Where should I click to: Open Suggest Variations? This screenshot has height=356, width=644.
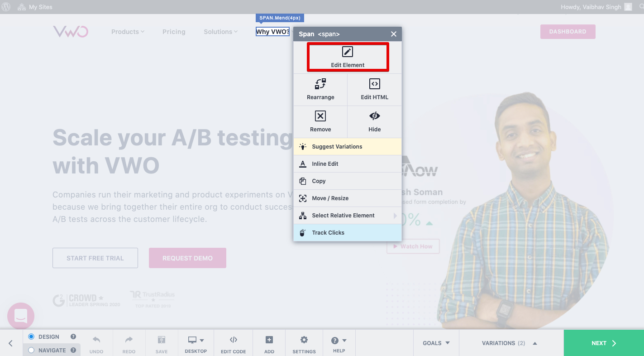(x=348, y=147)
